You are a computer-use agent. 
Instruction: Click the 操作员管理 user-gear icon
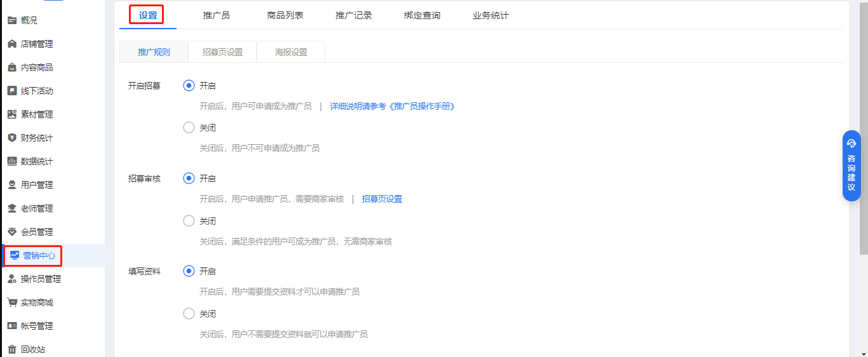[x=12, y=279]
